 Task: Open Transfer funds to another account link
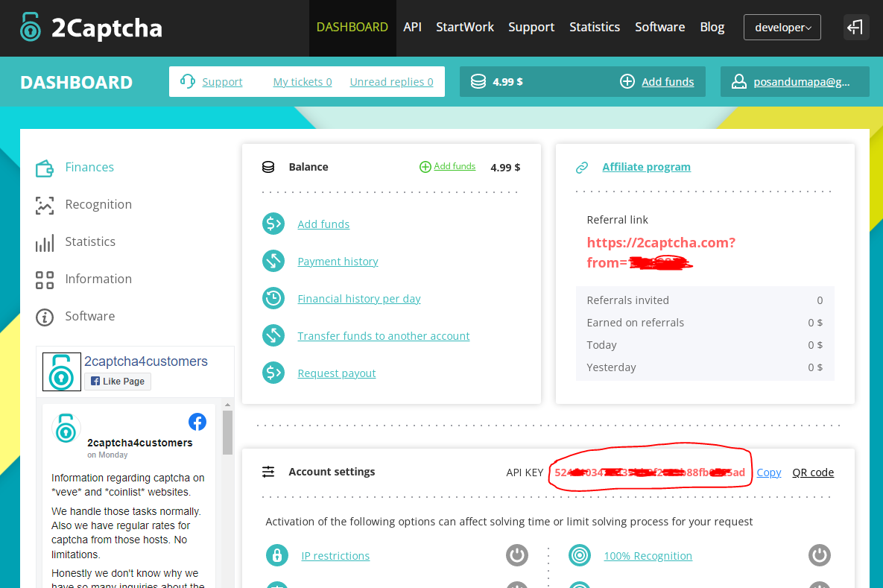pyautogui.click(x=383, y=336)
